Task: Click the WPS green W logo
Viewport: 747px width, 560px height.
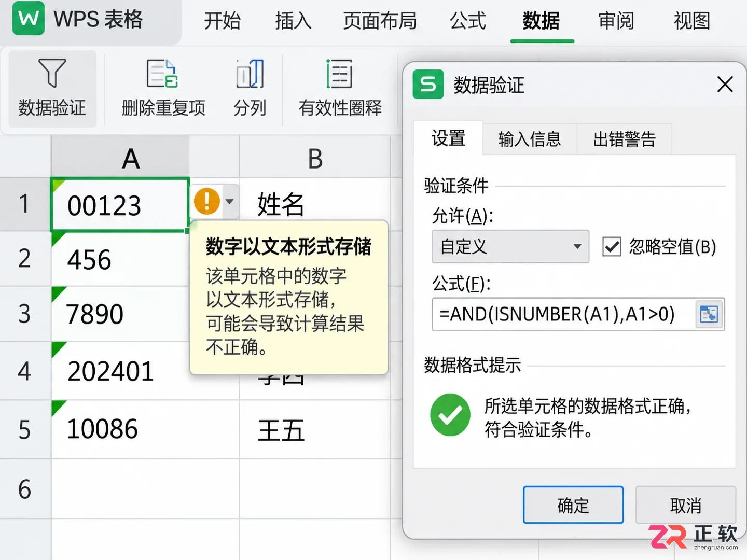Action: [28, 18]
